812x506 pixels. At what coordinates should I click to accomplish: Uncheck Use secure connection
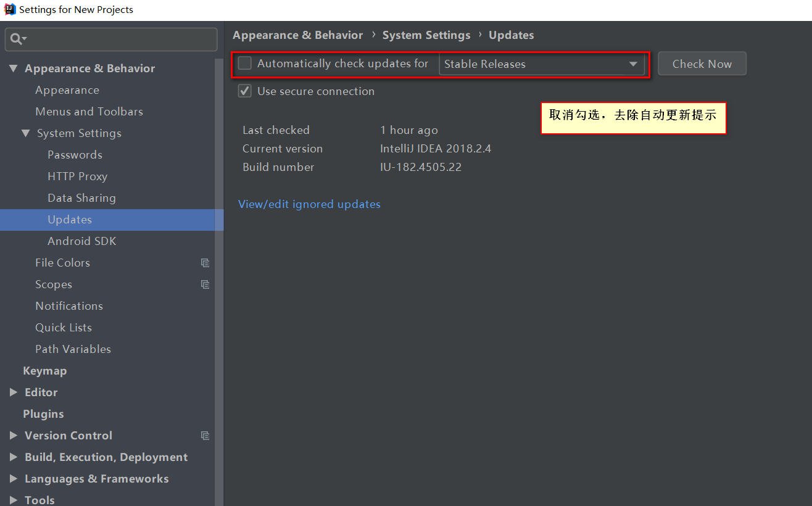pos(245,91)
